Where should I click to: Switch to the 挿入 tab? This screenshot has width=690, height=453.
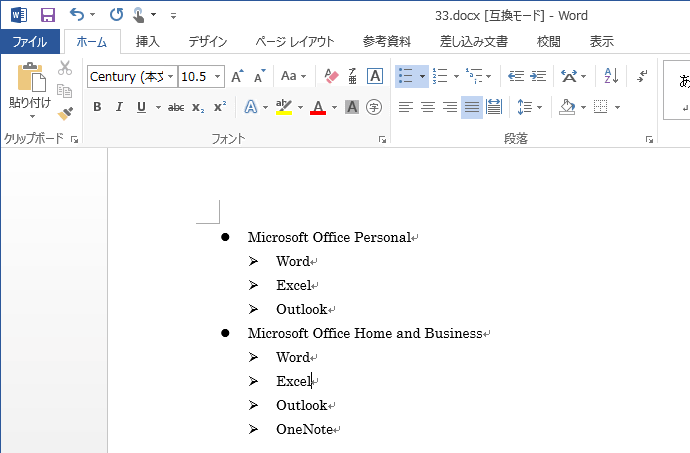point(147,42)
